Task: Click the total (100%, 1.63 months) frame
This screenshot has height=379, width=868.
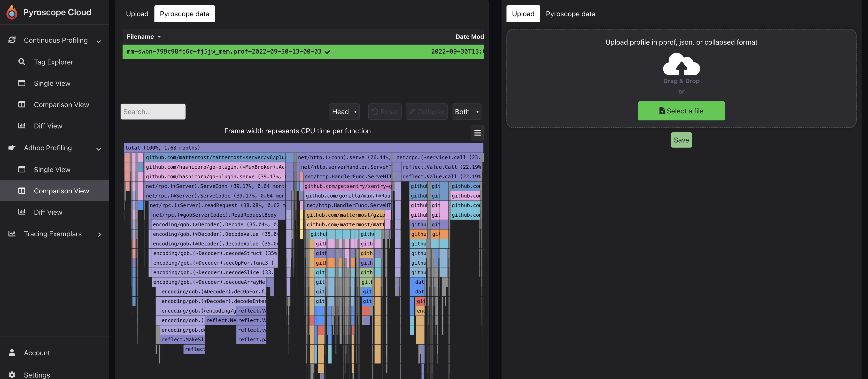Action: tap(303, 148)
